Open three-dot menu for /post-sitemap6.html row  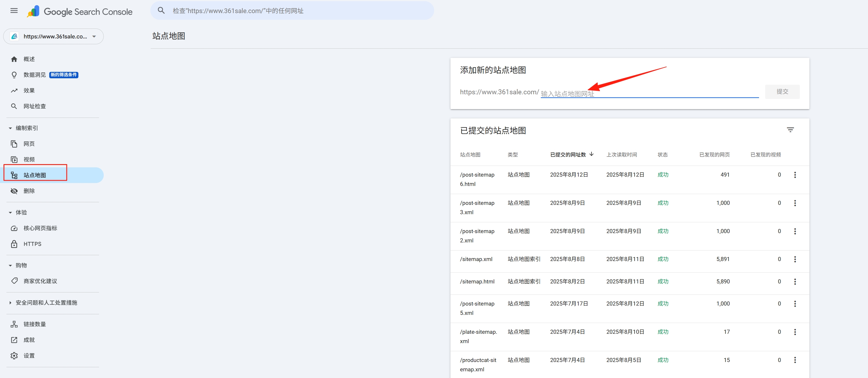tap(795, 175)
